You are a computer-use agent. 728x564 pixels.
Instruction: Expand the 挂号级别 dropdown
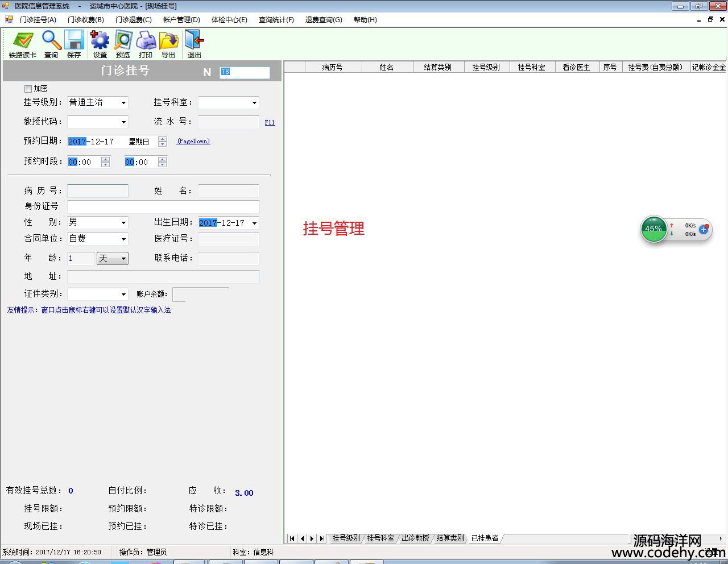pos(123,103)
